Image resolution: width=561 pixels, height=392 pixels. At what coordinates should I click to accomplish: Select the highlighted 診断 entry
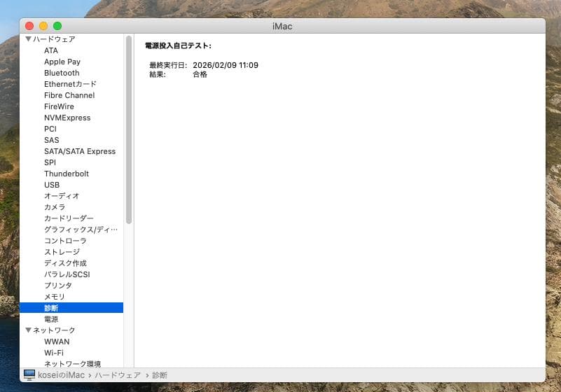click(71, 308)
